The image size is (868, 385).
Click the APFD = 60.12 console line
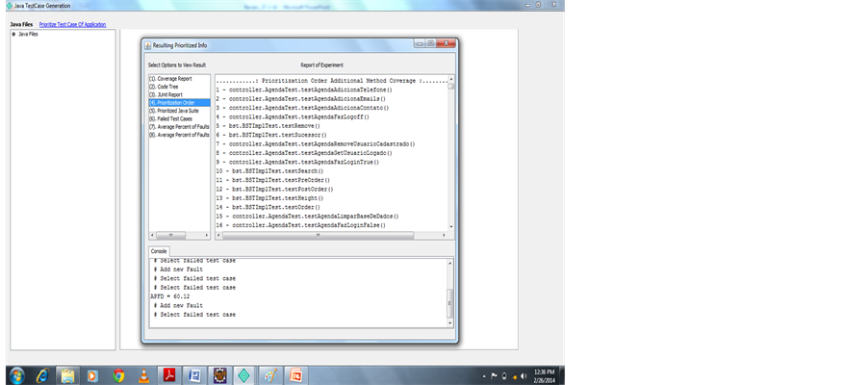click(x=170, y=296)
